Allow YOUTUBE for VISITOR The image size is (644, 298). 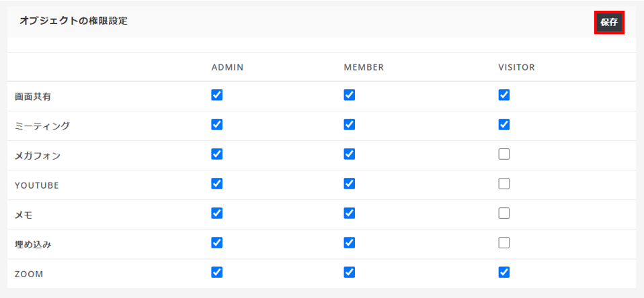coord(504,184)
